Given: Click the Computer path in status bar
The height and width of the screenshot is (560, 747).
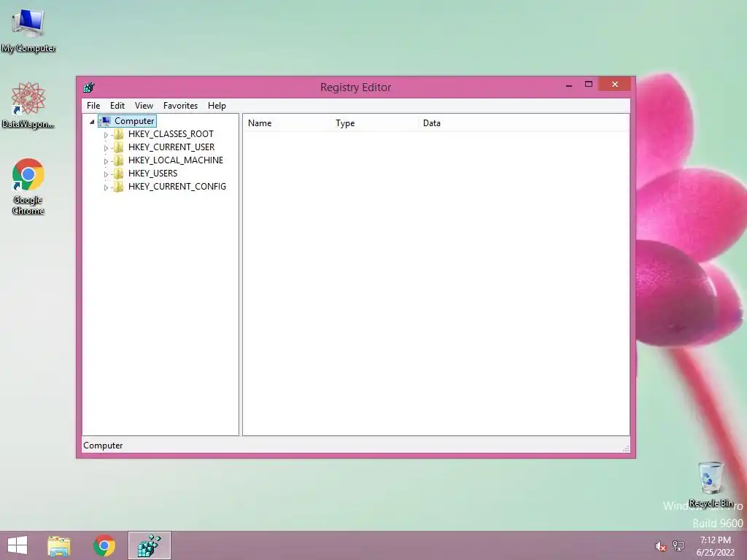Looking at the screenshot, I should pyautogui.click(x=103, y=446).
